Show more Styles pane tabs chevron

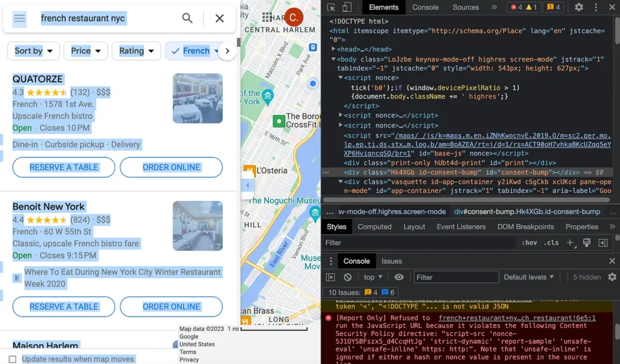pyautogui.click(x=612, y=227)
